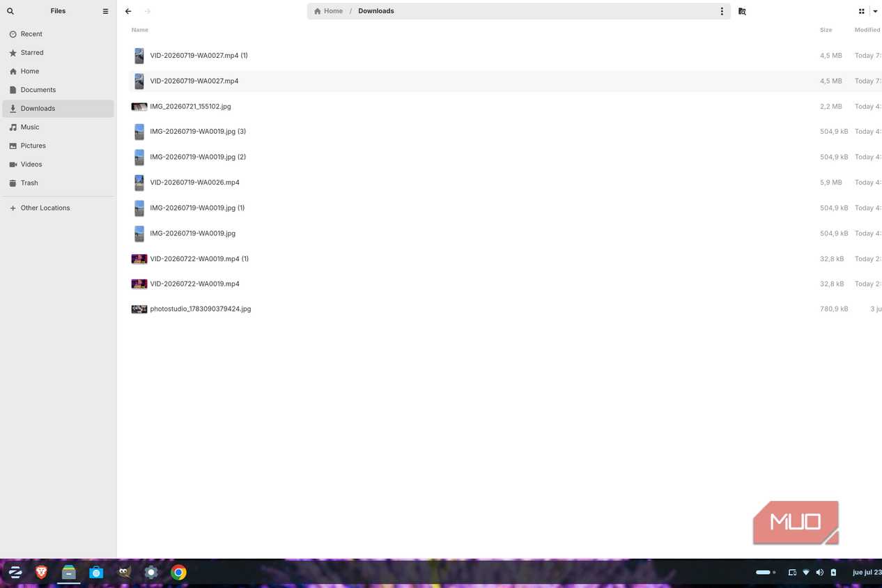Switch to grid view
Screen dimensions: 882x588
point(862,11)
